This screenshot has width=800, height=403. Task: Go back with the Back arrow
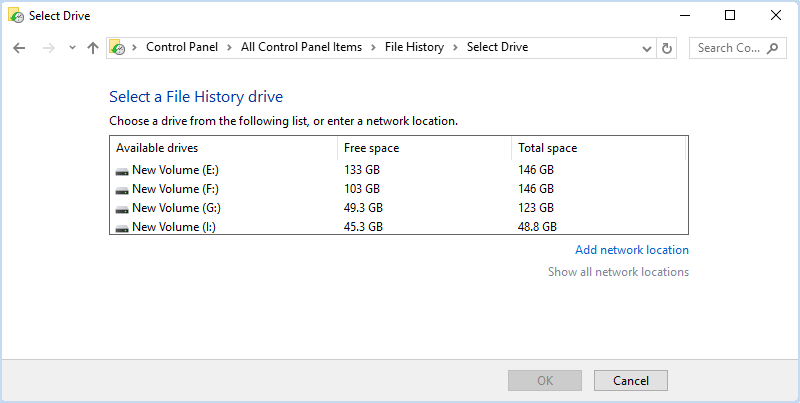[19, 48]
